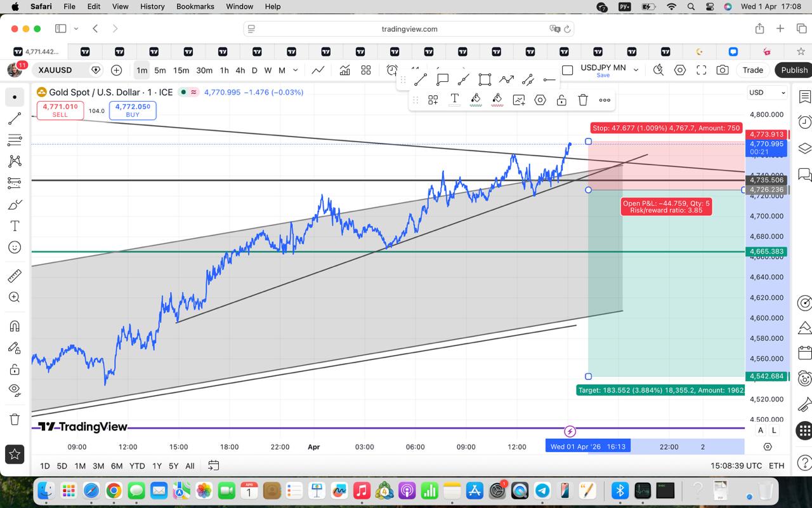Open the Bookmarks menu in menu bar
The image size is (812, 508).
[x=195, y=6]
